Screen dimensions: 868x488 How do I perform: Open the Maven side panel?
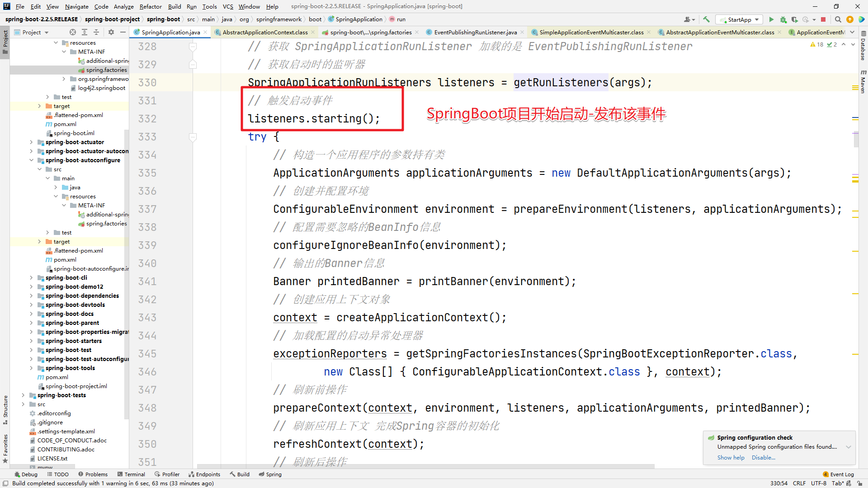pyautogui.click(x=863, y=82)
